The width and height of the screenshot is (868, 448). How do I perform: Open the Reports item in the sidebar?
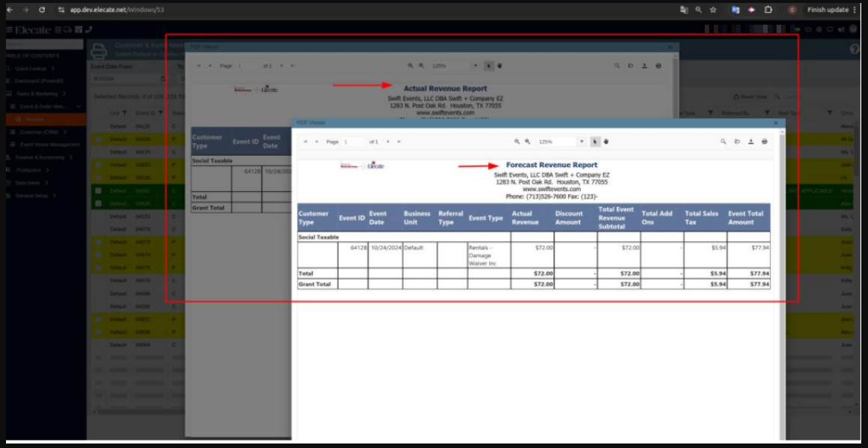tap(36, 119)
